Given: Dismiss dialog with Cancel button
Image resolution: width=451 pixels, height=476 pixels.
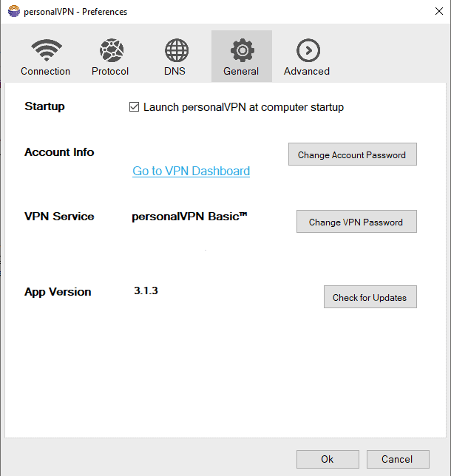Looking at the screenshot, I should point(398,459).
